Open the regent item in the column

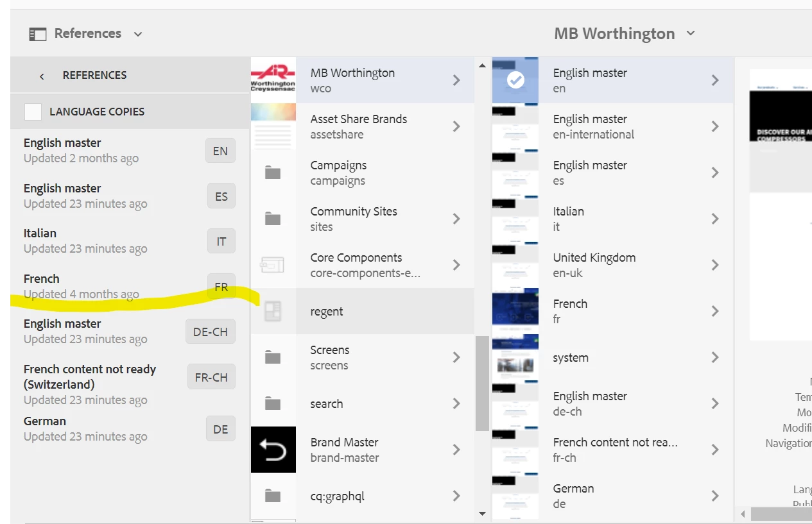coord(363,311)
